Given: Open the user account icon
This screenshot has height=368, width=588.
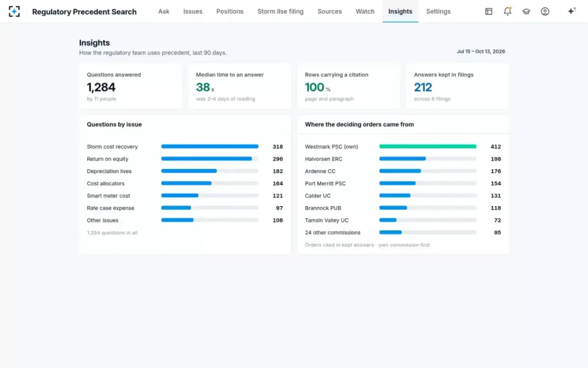Looking at the screenshot, I should [545, 11].
